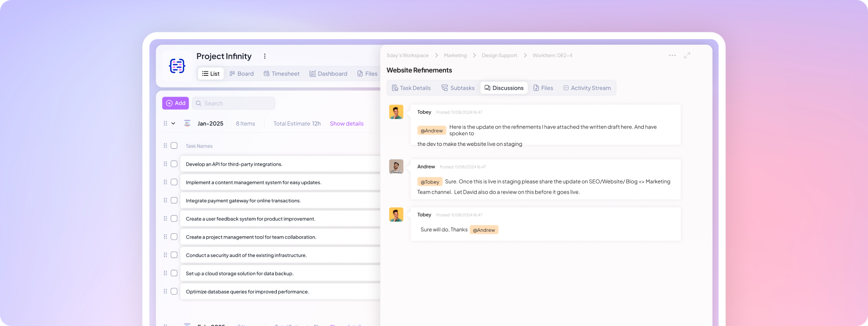Image resolution: width=868 pixels, height=326 pixels.
Task: Check Create a project management tool checkbox
Action: (x=174, y=237)
